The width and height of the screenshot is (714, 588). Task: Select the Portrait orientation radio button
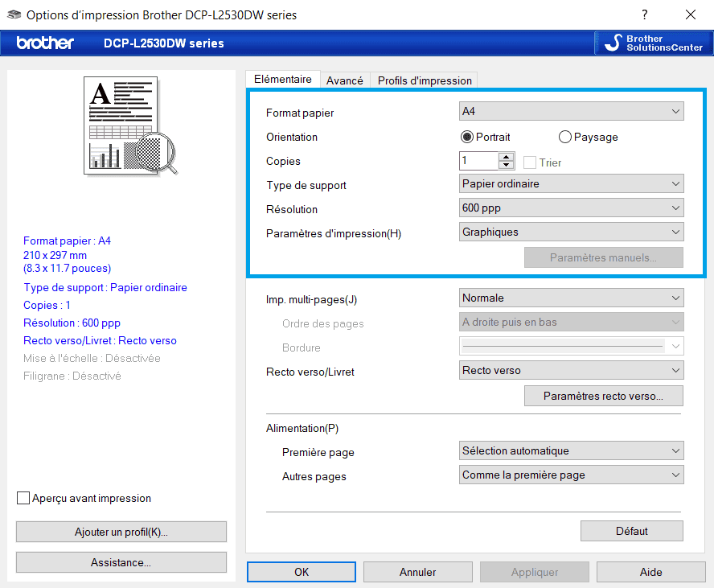[x=466, y=137]
